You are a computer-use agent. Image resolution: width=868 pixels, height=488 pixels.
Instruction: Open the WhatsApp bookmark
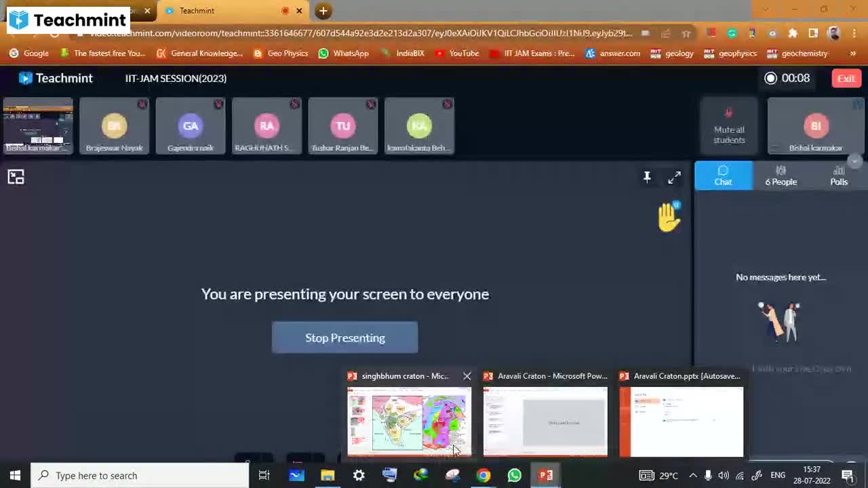pos(343,53)
